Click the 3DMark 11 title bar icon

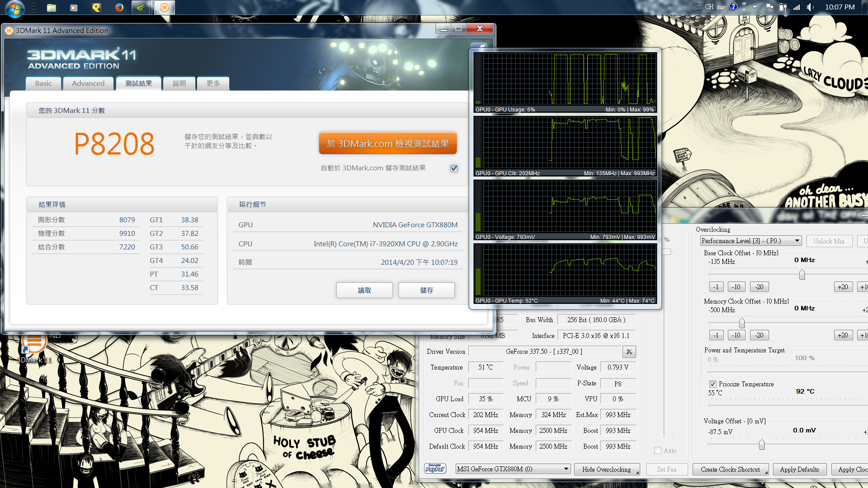click(x=9, y=31)
